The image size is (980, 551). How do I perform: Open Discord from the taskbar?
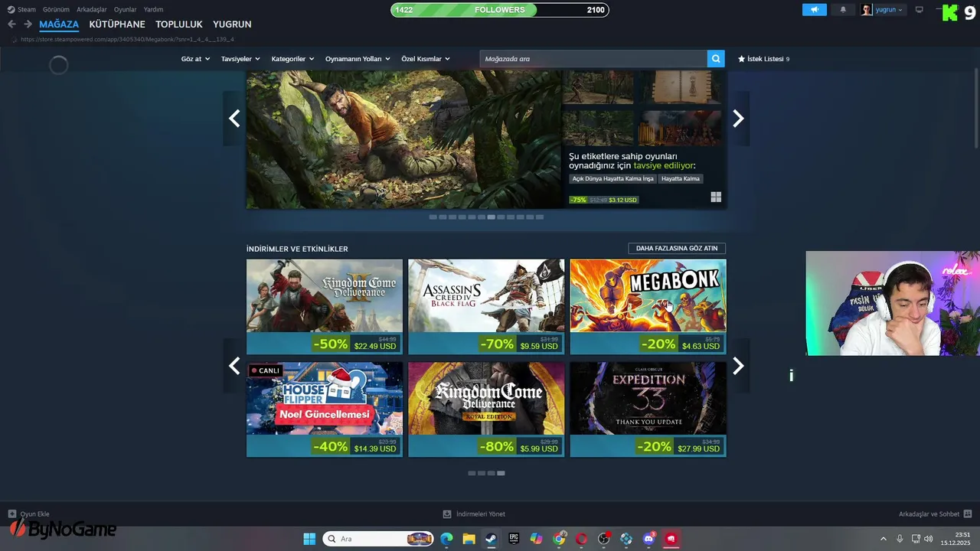649,539
